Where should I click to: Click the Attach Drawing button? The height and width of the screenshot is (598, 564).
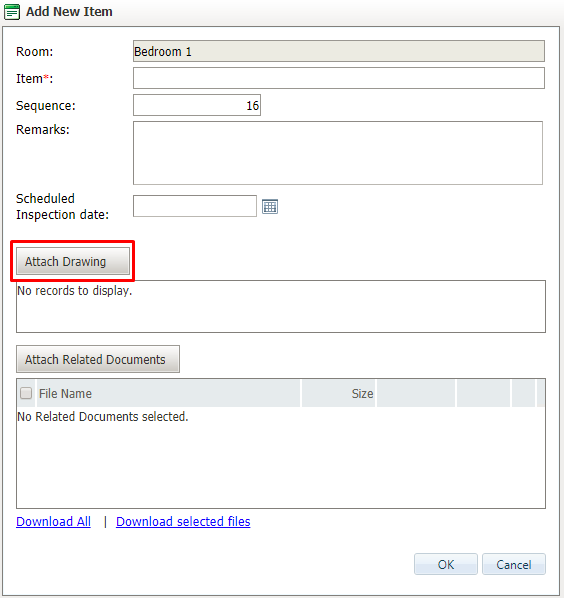click(x=73, y=261)
